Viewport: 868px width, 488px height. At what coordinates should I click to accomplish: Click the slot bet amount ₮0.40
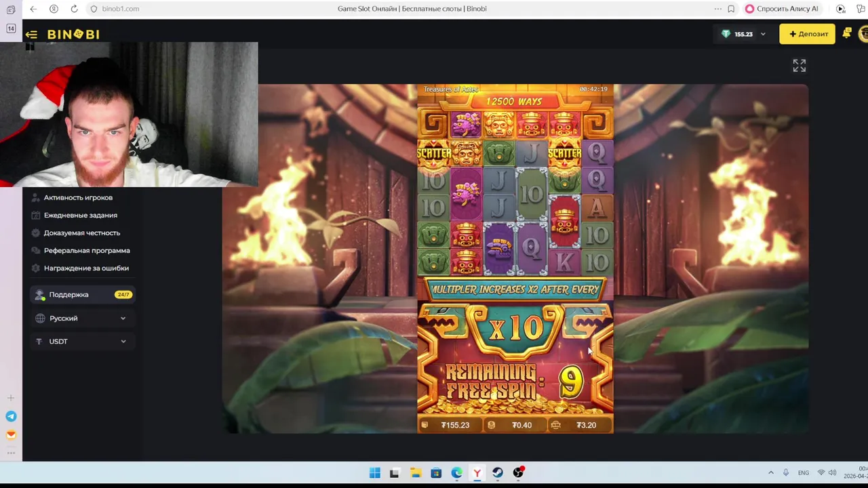[521, 425]
